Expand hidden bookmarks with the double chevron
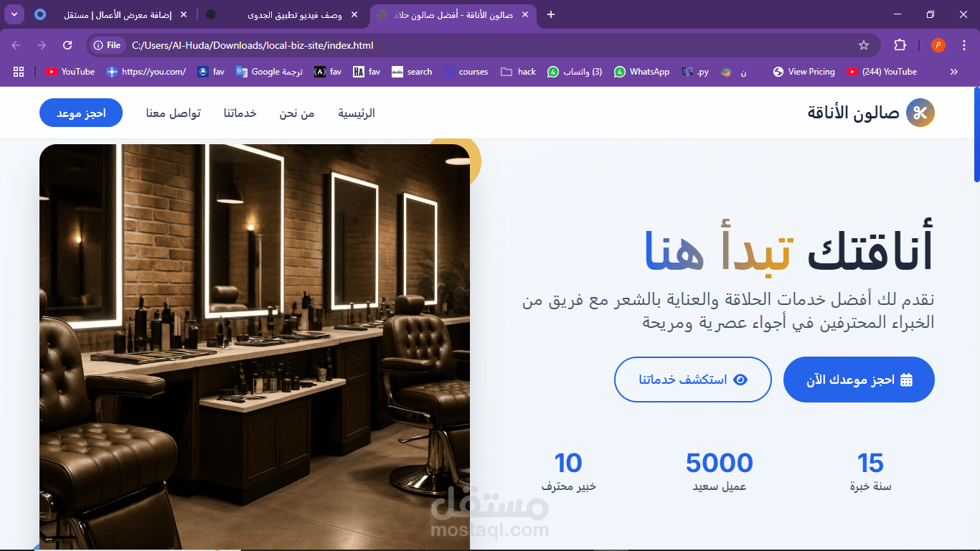This screenshot has height=551, width=980. coord(954,72)
